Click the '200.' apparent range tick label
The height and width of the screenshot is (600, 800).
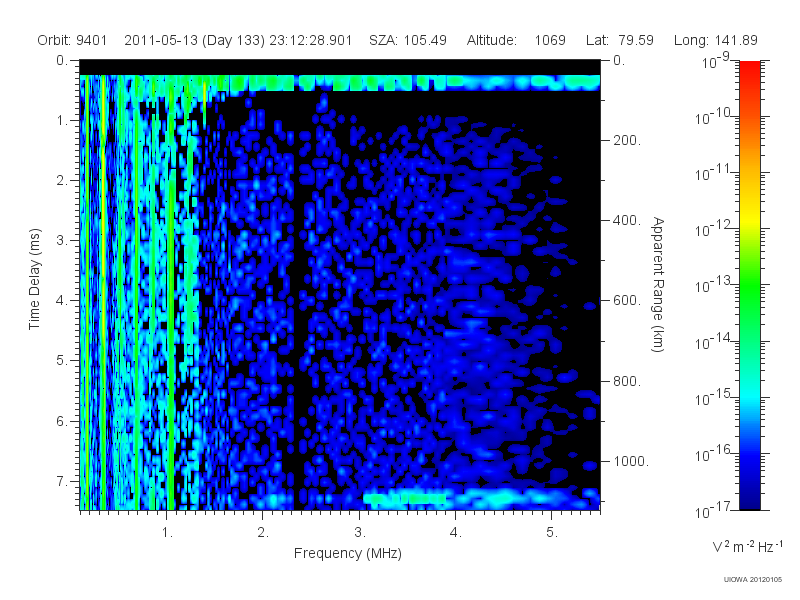click(627, 140)
